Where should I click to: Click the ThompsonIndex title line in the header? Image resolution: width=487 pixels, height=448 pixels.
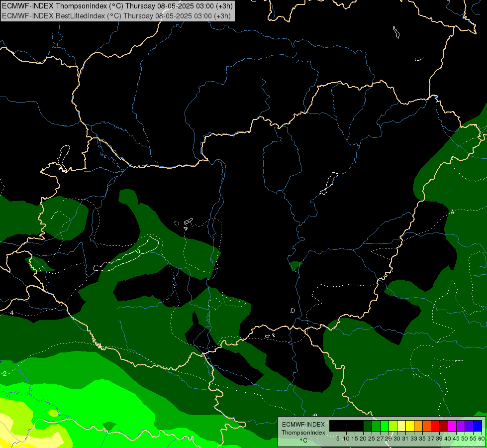pos(117,5)
